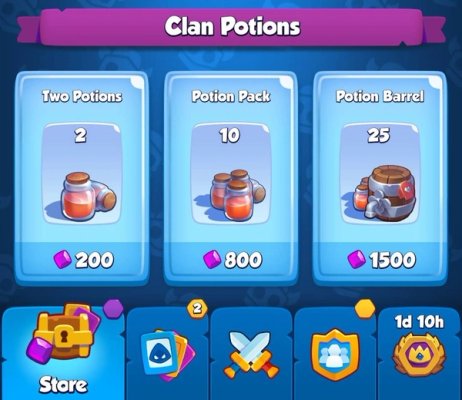
Task: Click the notification badge showing 2
Action: (x=197, y=309)
